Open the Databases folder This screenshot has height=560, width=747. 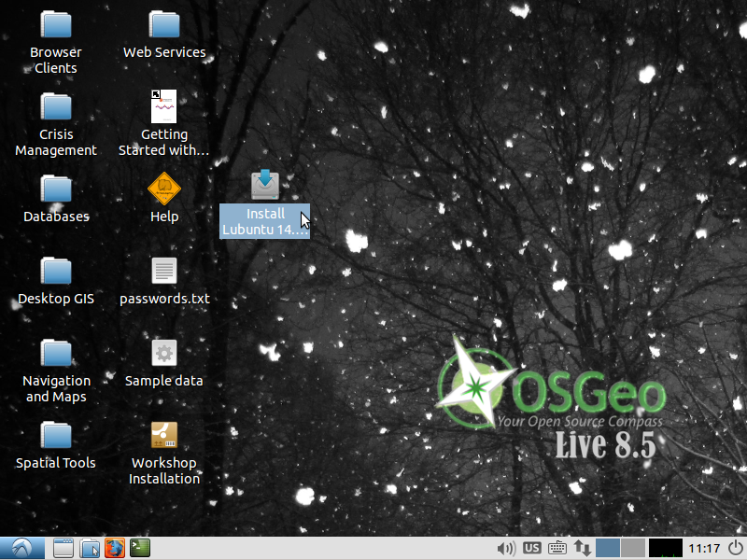56,189
